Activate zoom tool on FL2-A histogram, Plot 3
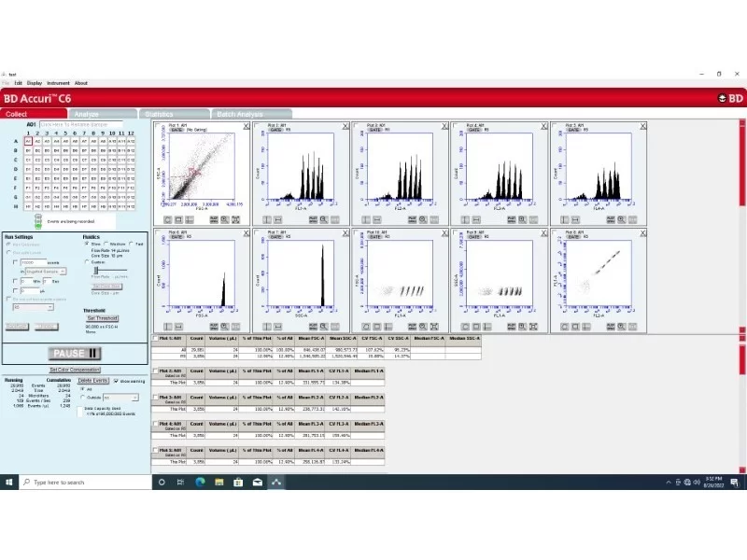The image size is (747, 560). pos(423,219)
